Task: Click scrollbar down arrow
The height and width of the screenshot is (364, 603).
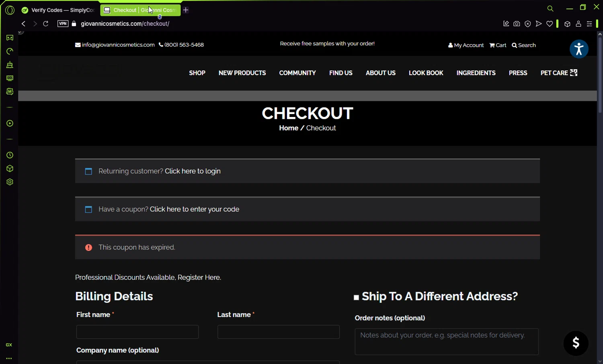Action: (600, 361)
